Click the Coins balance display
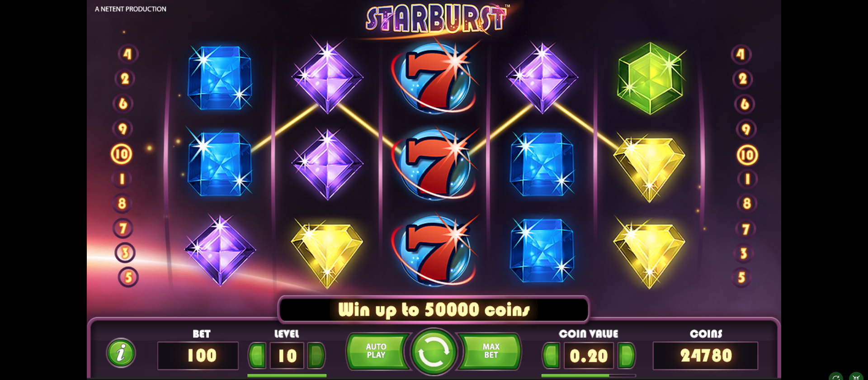Viewport: 868px width, 380px height. 705,356
